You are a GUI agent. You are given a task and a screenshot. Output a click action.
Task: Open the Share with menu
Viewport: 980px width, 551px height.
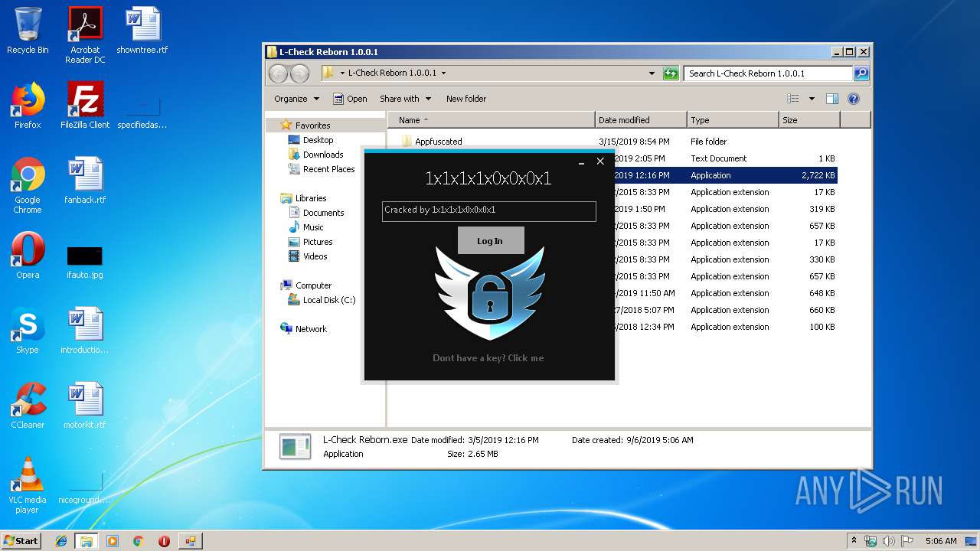tap(405, 99)
